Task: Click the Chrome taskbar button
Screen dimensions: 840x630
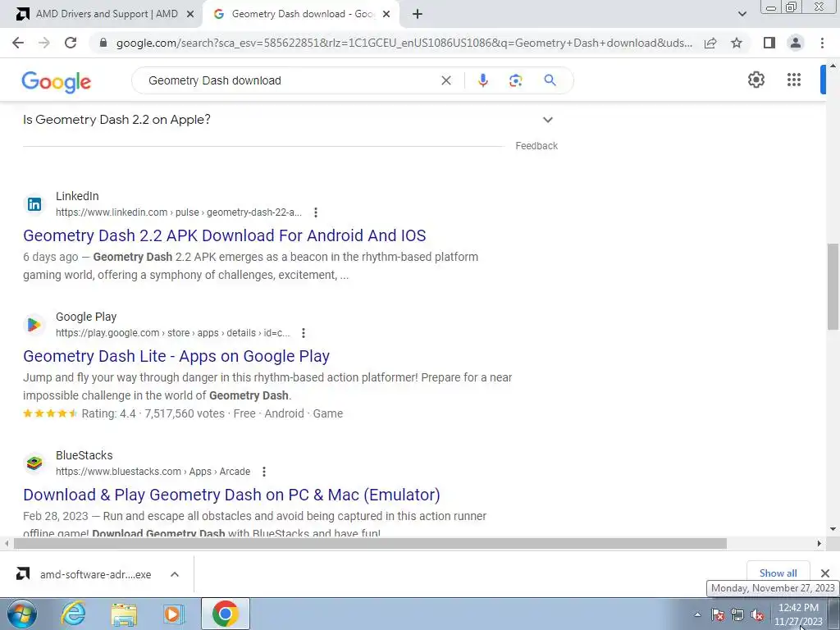Action: [x=226, y=614]
